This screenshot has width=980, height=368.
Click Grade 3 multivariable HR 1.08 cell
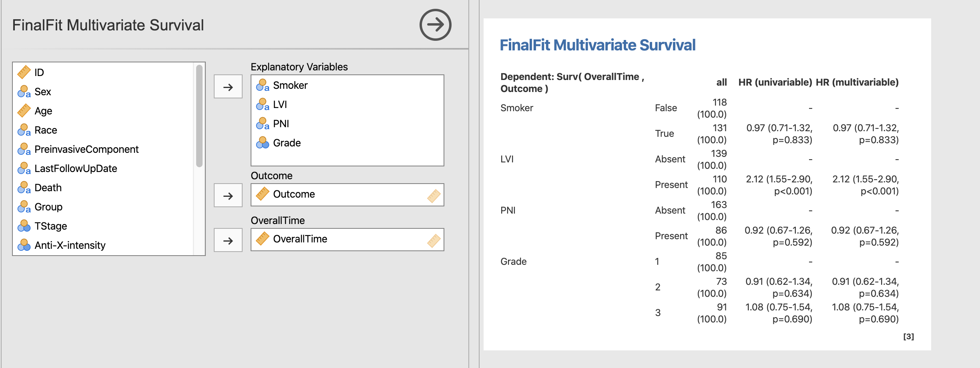pyautogui.click(x=865, y=313)
